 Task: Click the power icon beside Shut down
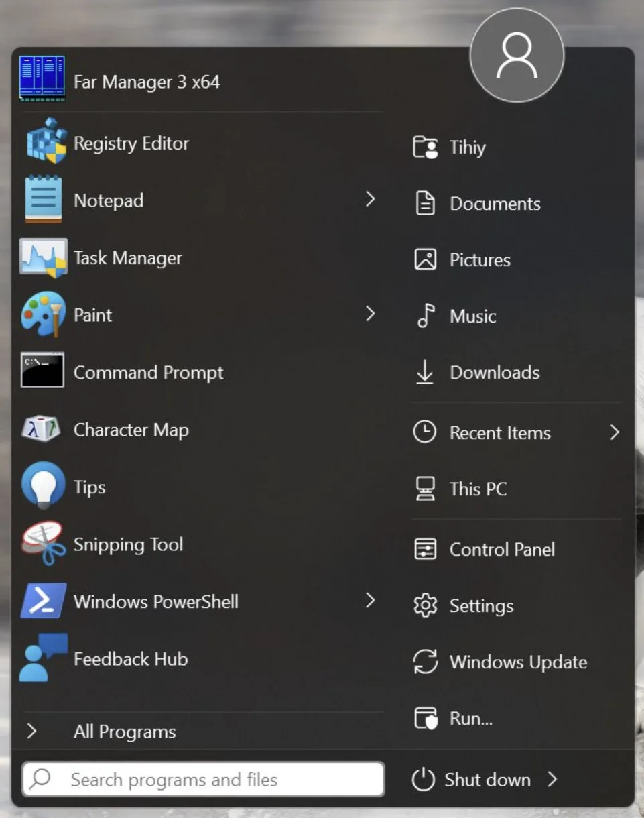click(424, 780)
